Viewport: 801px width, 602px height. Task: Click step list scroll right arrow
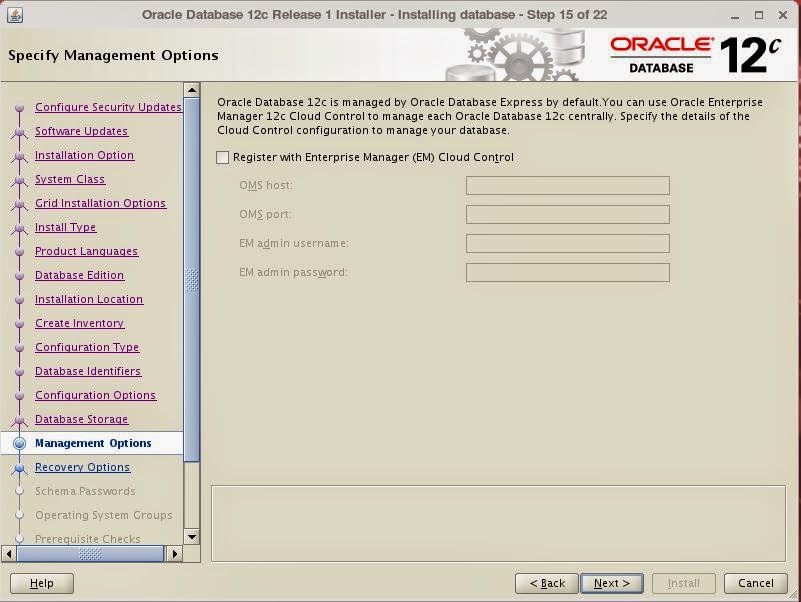175,553
